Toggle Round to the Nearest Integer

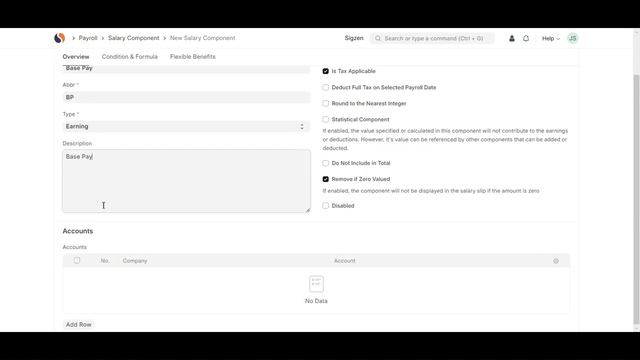325,103
